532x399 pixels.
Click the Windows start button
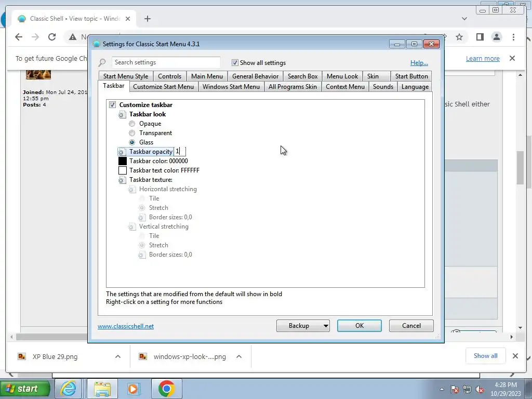pyautogui.click(x=25, y=389)
